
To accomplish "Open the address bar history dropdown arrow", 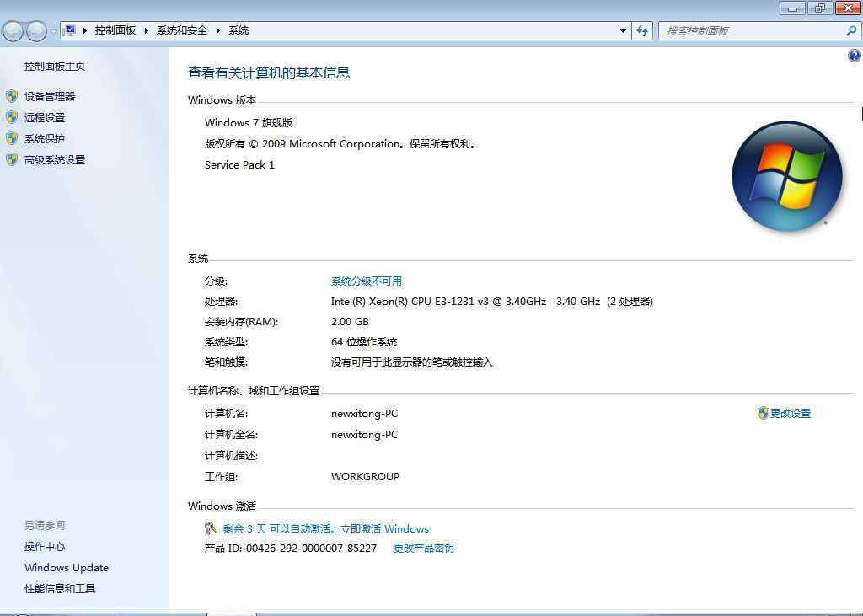I will (623, 31).
